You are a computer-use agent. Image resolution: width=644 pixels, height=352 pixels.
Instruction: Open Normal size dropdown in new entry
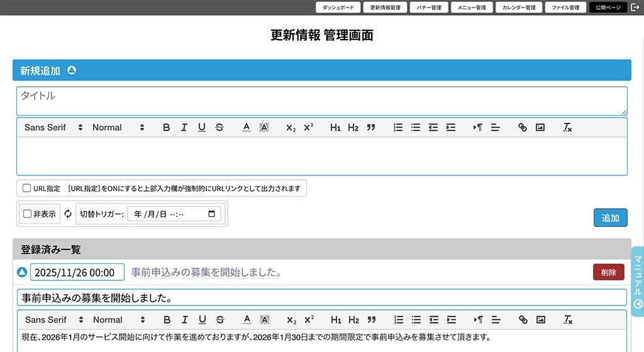coord(118,128)
